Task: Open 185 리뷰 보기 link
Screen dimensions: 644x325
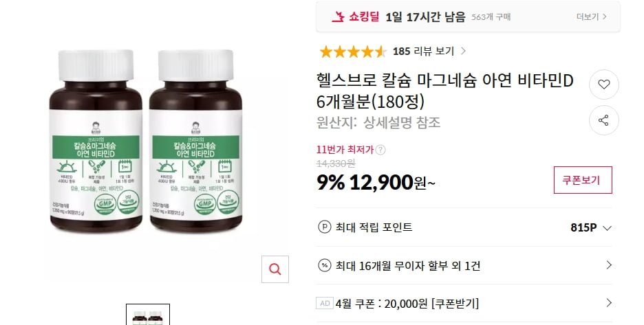Action: pos(429,52)
